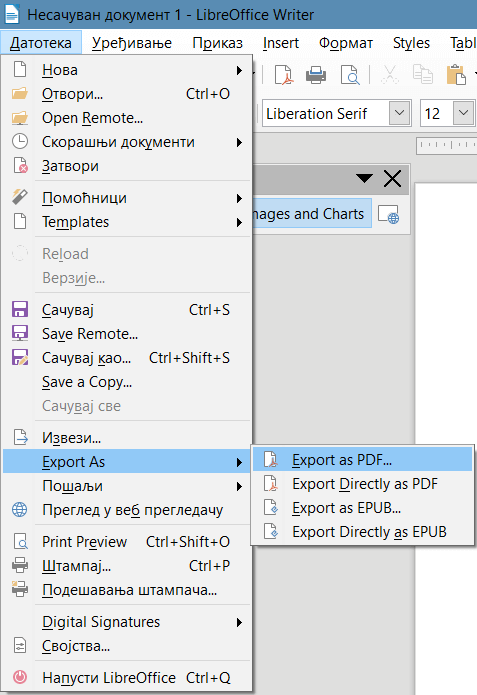Click the horizontal ruler
Image resolution: width=477 pixels, height=695 pixels.
[x=446, y=145]
